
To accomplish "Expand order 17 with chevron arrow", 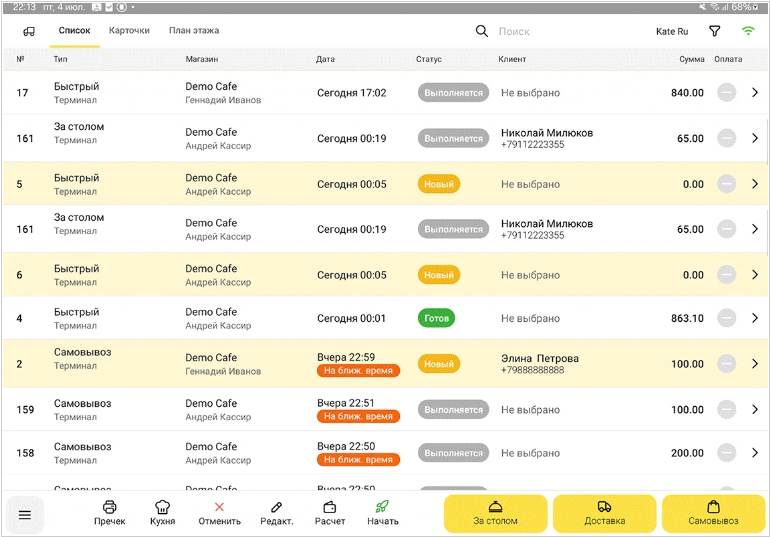I will coord(754,93).
